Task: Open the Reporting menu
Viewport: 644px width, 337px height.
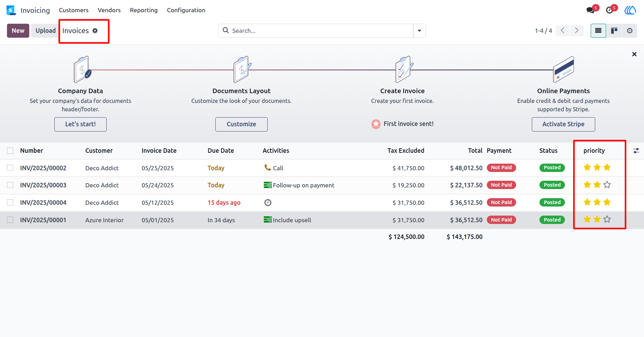Action: pos(144,10)
